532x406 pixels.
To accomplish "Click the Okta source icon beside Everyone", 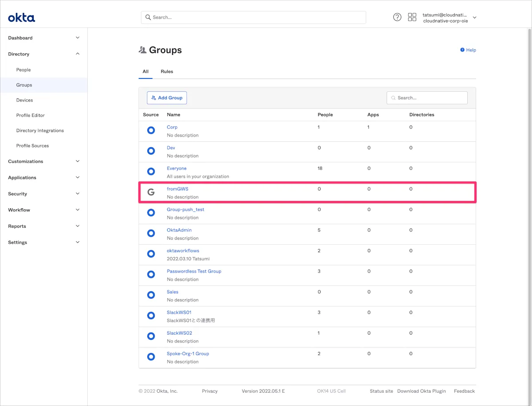I will pyautogui.click(x=151, y=172).
